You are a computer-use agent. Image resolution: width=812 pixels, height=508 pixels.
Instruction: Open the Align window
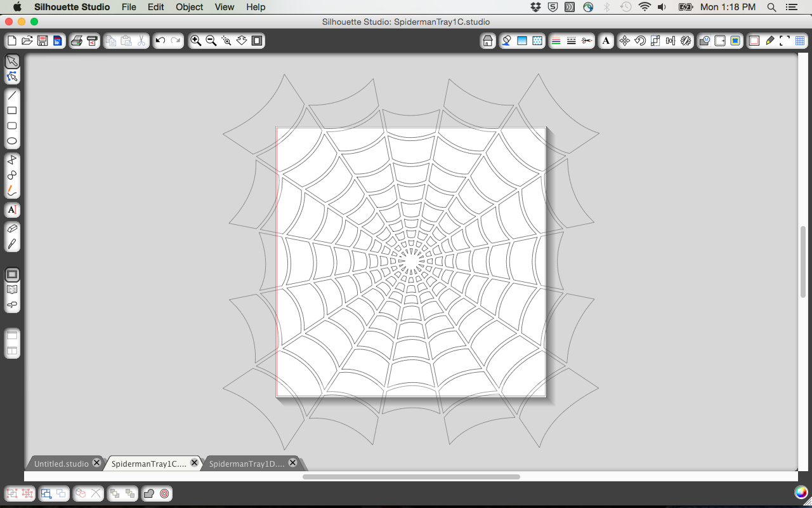tap(671, 41)
